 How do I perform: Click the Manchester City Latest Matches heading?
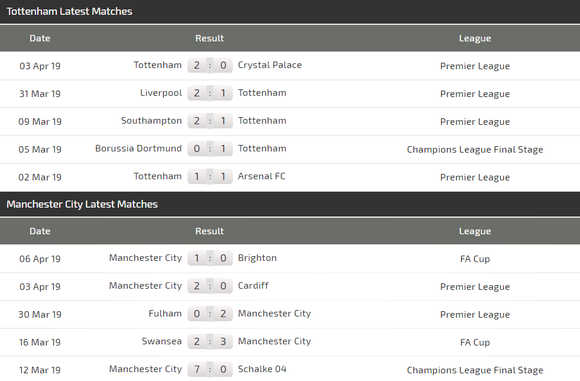tap(82, 204)
